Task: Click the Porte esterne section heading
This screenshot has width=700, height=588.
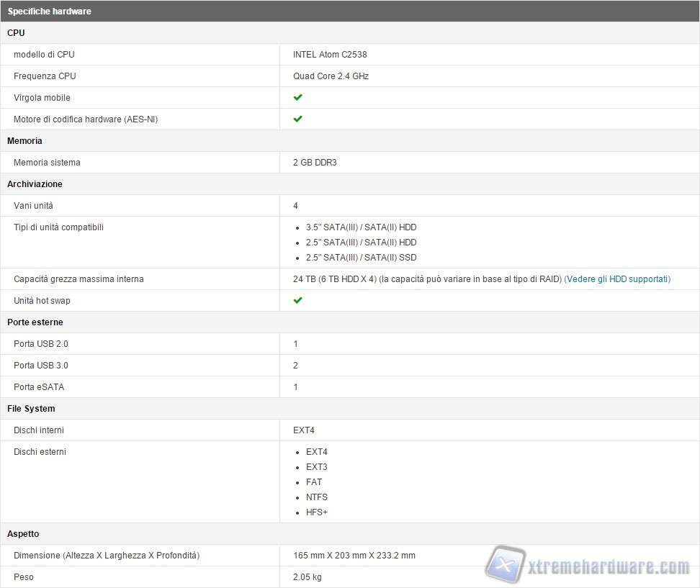Action: (35, 322)
